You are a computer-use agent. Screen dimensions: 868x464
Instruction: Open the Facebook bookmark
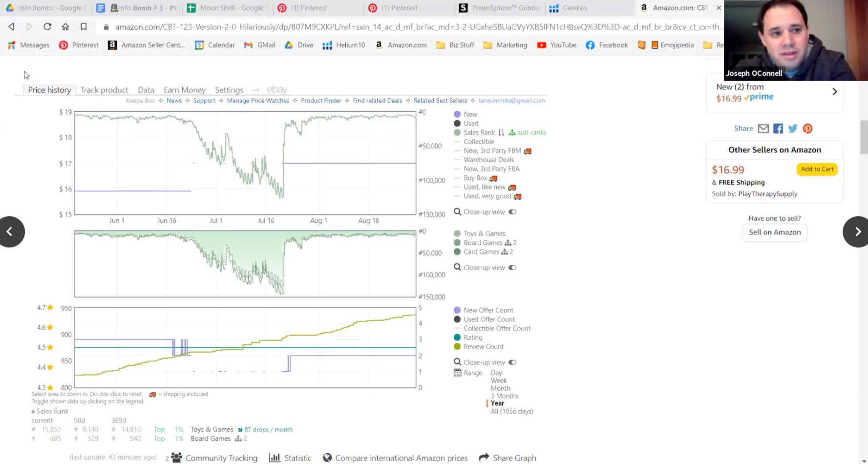pyautogui.click(x=607, y=45)
